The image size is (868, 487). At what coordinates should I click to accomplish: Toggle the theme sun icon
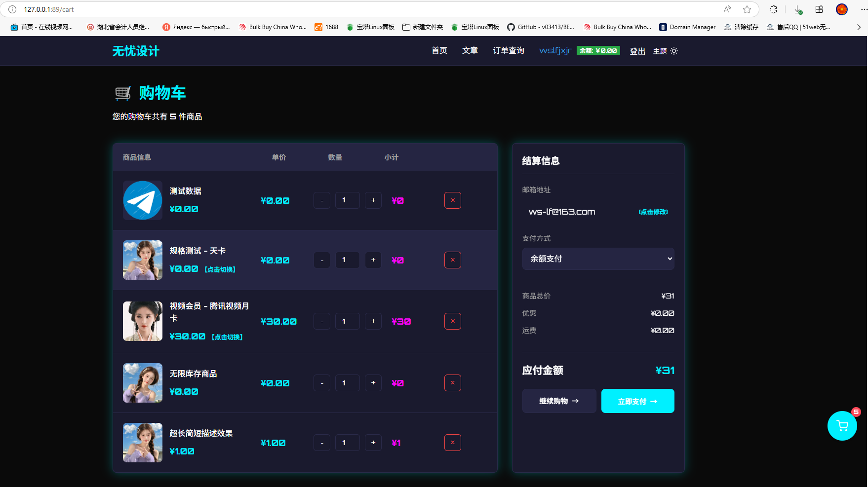coord(674,51)
